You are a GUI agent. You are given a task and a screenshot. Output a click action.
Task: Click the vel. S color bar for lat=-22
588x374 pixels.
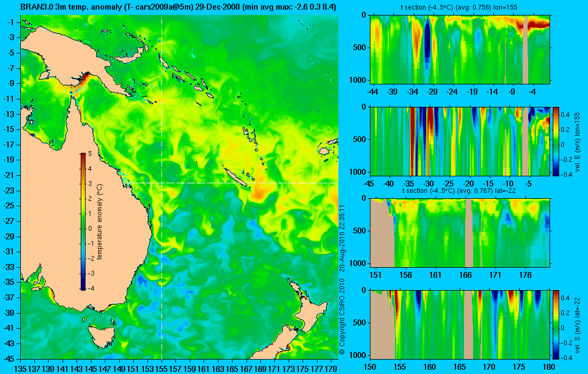(555, 324)
